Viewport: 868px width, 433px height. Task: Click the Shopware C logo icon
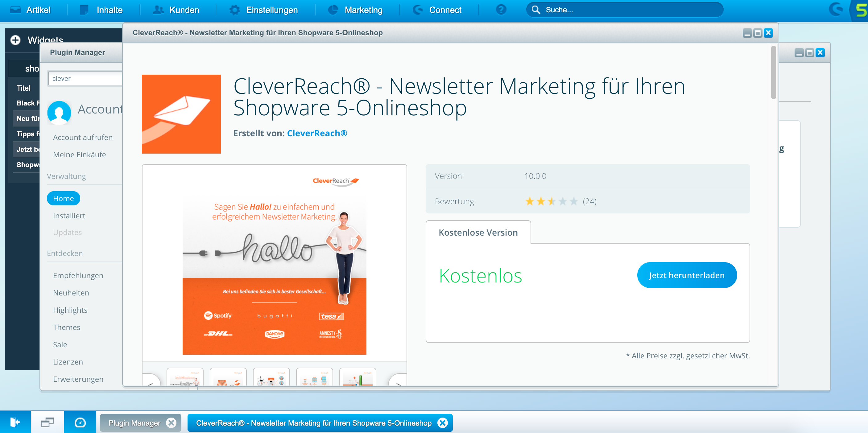tap(836, 10)
